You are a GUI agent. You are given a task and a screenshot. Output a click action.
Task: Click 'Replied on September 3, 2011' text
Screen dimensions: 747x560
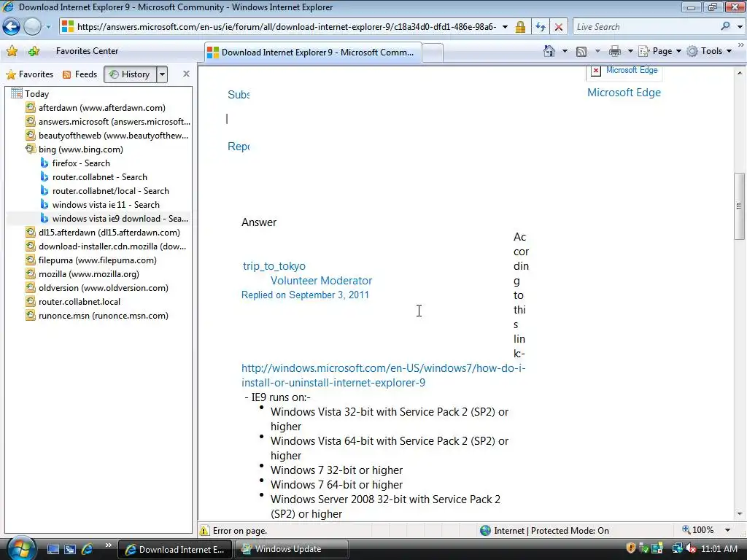(x=305, y=295)
